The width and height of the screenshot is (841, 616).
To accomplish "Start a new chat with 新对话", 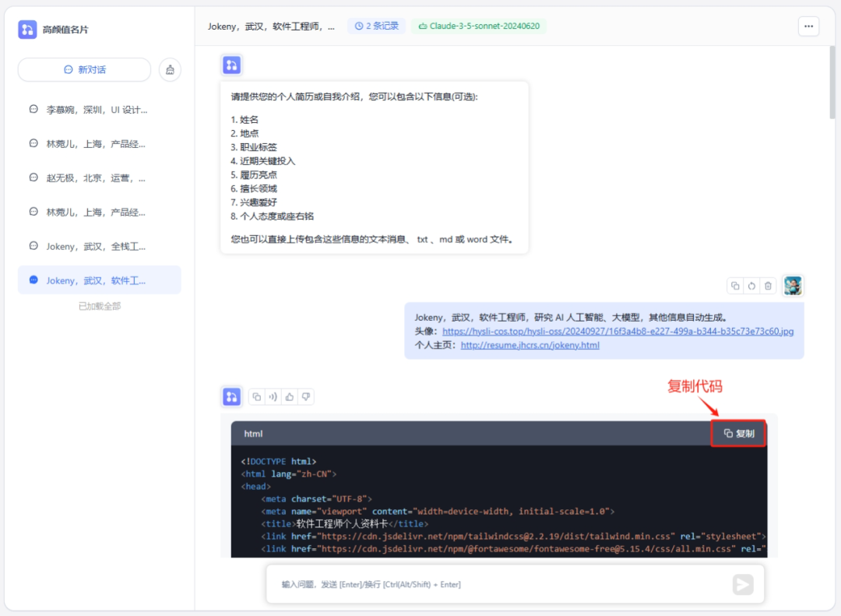I will coord(84,69).
